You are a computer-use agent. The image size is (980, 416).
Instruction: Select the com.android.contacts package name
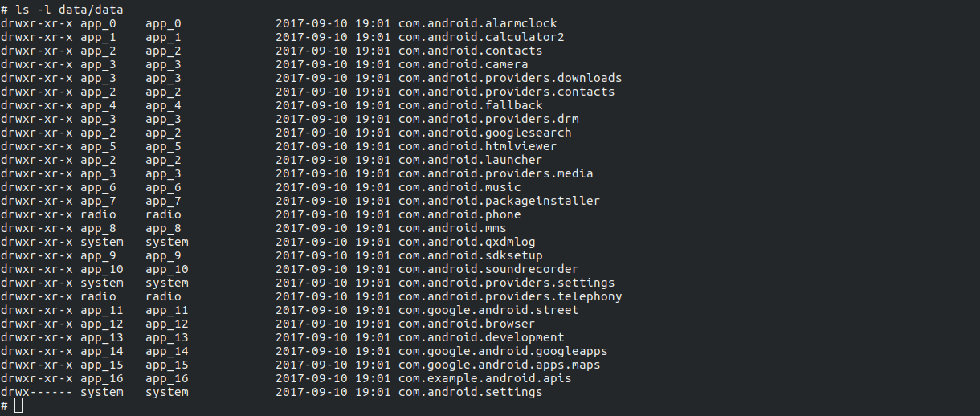click(471, 51)
